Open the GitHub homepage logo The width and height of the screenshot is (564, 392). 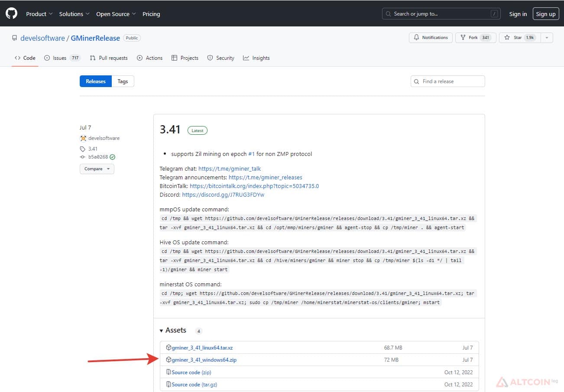tap(11, 13)
